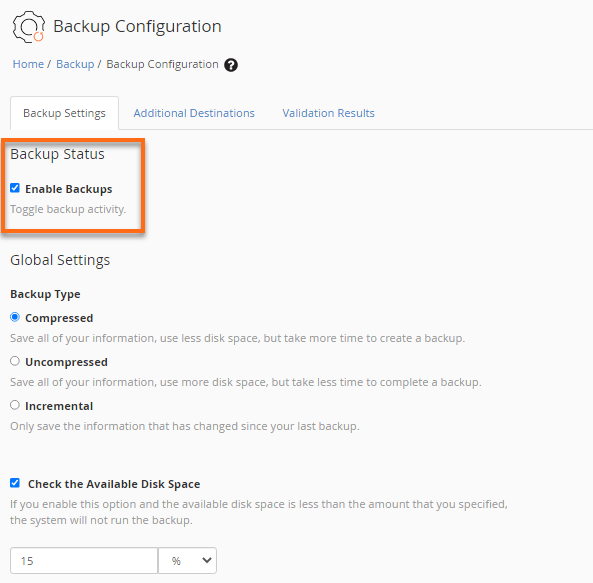
Task: Click the Incremental option description text
Action: [185, 426]
